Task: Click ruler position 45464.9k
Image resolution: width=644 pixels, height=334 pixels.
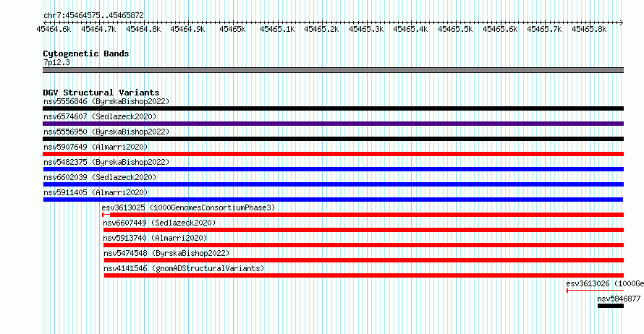Action: [x=187, y=29]
